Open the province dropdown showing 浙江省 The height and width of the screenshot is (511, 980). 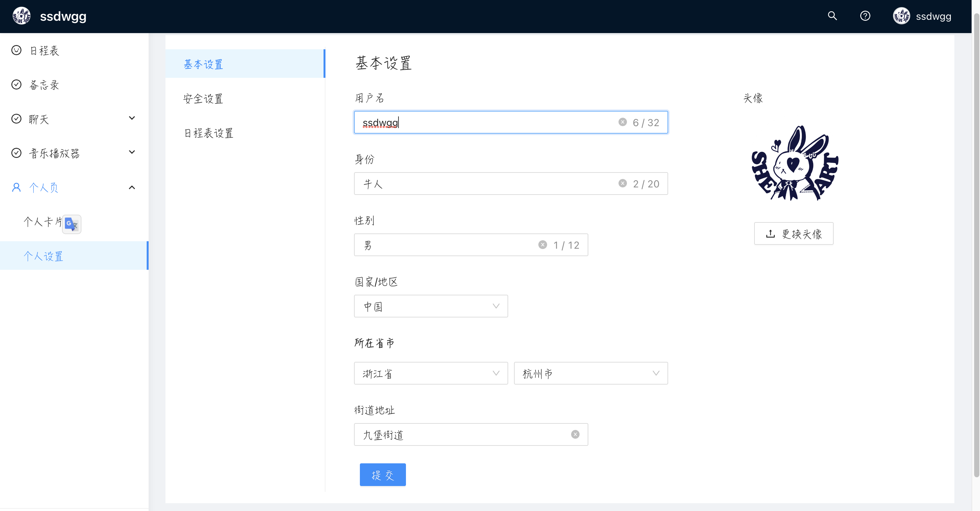click(x=431, y=374)
